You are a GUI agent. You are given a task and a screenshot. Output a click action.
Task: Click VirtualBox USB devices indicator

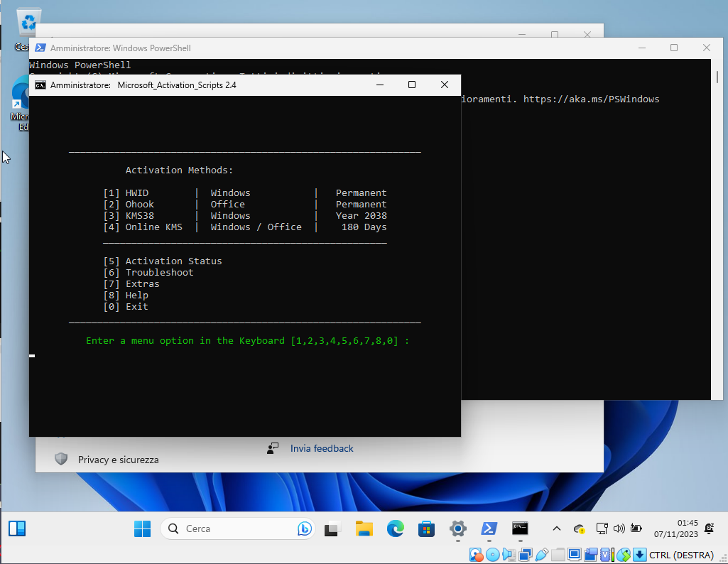pos(541,555)
